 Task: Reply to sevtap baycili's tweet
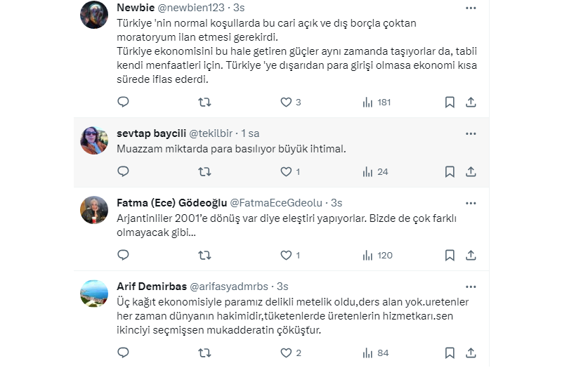(x=123, y=172)
